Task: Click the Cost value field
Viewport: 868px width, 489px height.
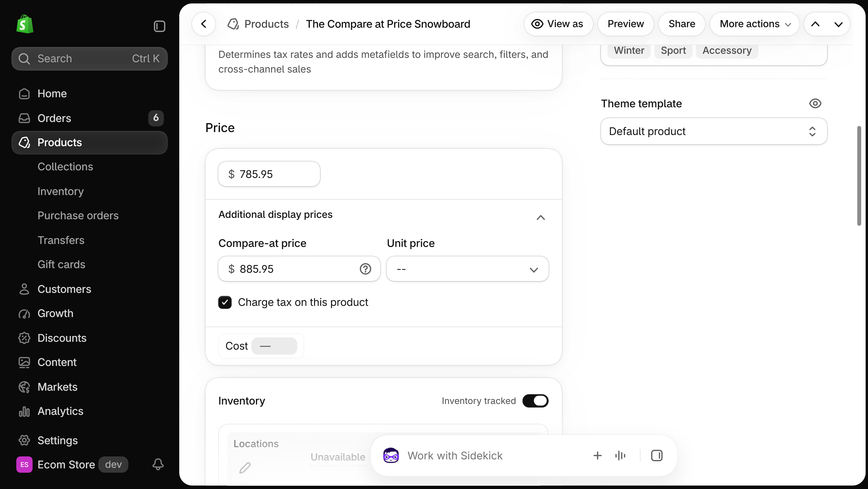Action: click(x=274, y=346)
